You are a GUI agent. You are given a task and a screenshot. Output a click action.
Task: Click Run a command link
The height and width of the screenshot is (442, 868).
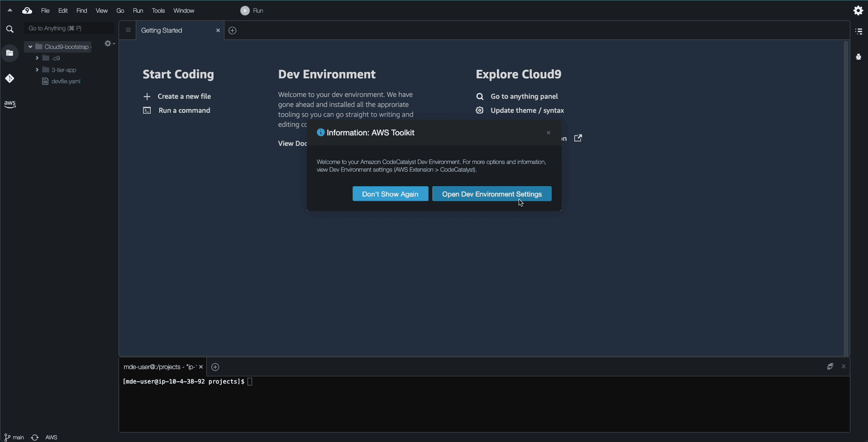click(184, 110)
